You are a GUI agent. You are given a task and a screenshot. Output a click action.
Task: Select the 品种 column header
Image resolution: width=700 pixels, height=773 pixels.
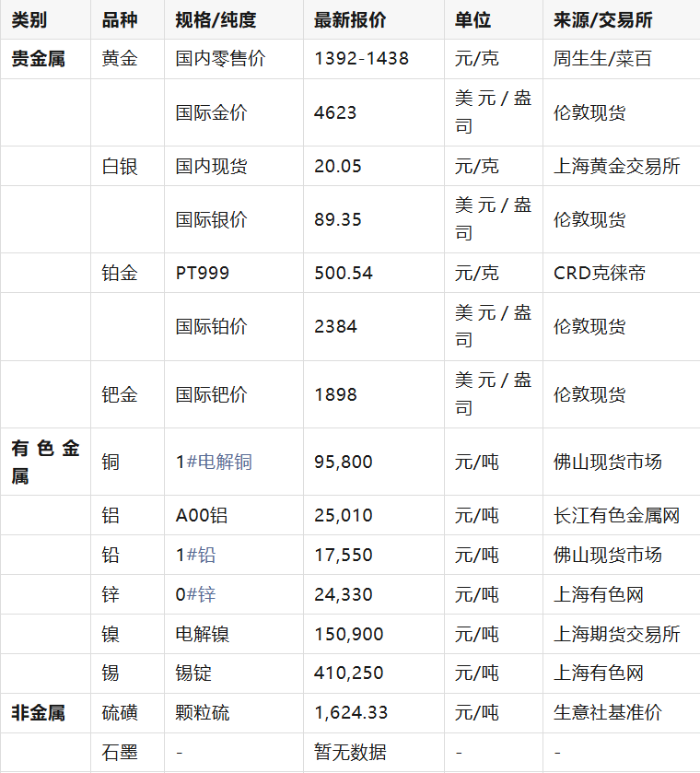pyautogui.click(x=120, y=20)
